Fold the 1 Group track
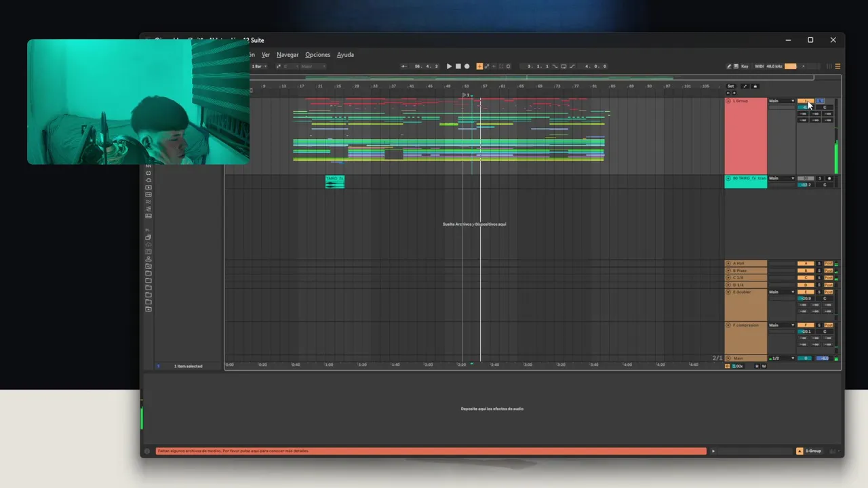868x488 pixels. [x=728, y=101]
